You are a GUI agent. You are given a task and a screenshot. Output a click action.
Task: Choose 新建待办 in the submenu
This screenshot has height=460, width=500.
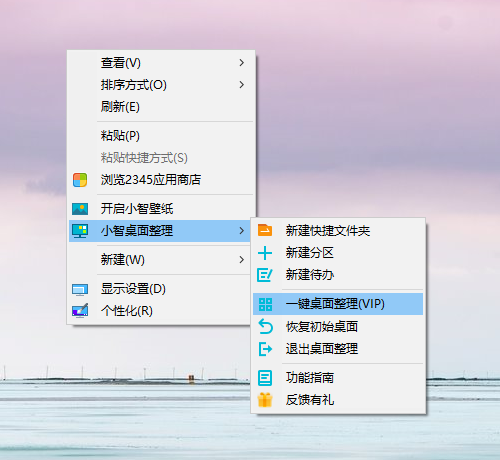[338, 275]
